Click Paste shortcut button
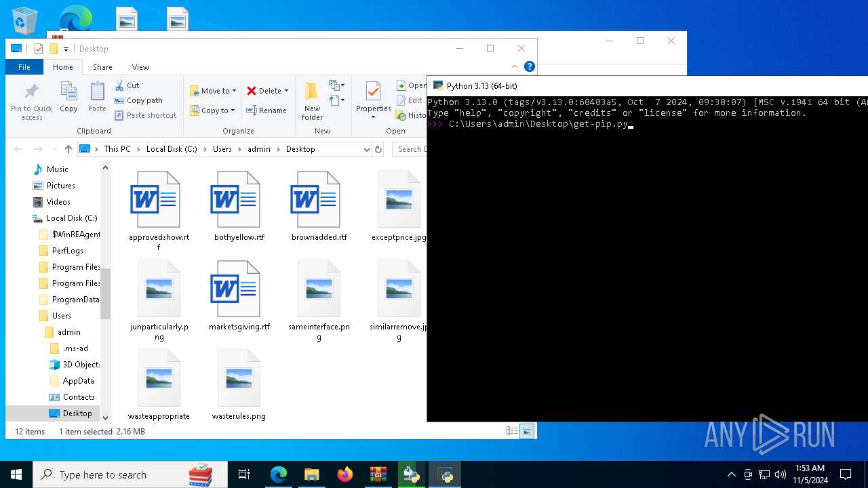This screenshot has width=868, height=488. tap(146, 115)
